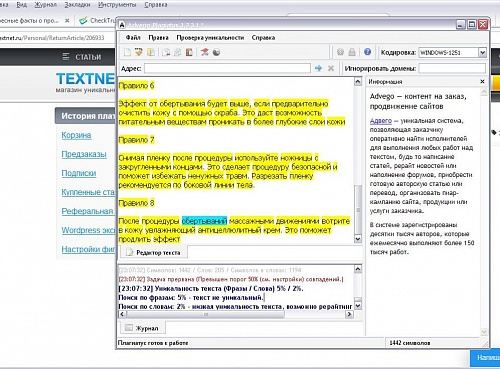
Task: Click the yellow book toolbar icon
Action: [151, 52]
